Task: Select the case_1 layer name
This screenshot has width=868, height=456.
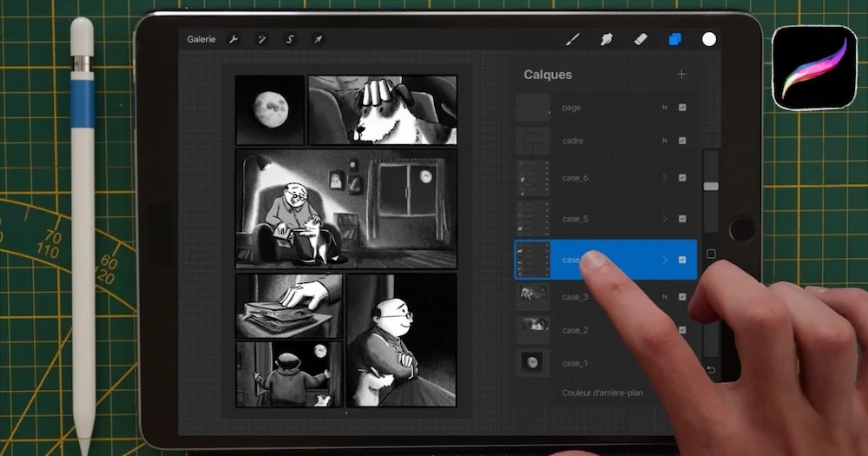Action: tap(575, 363)
